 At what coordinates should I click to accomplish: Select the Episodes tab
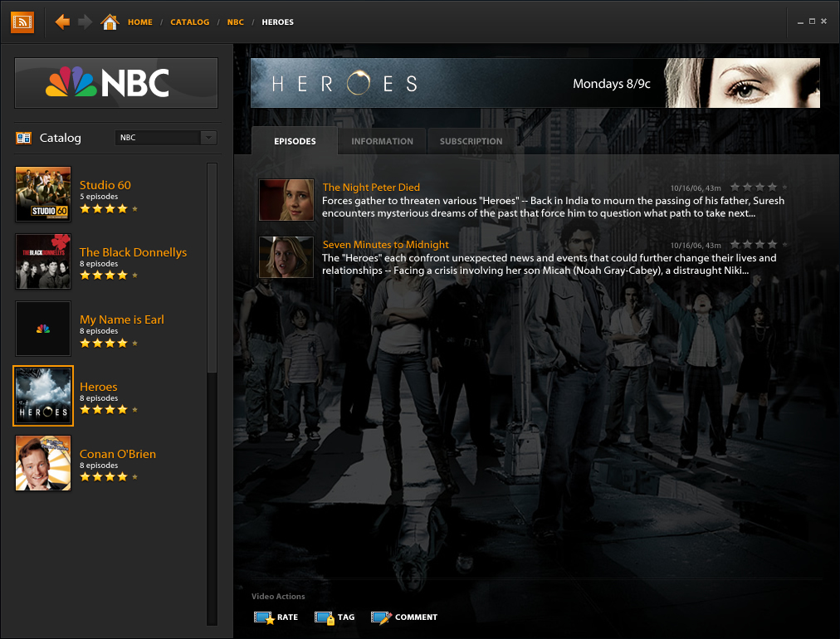(295, 141)
